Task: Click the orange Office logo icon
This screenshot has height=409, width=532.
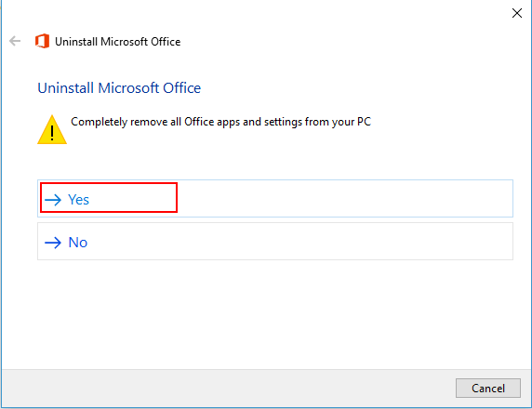Action: point(43,42)
